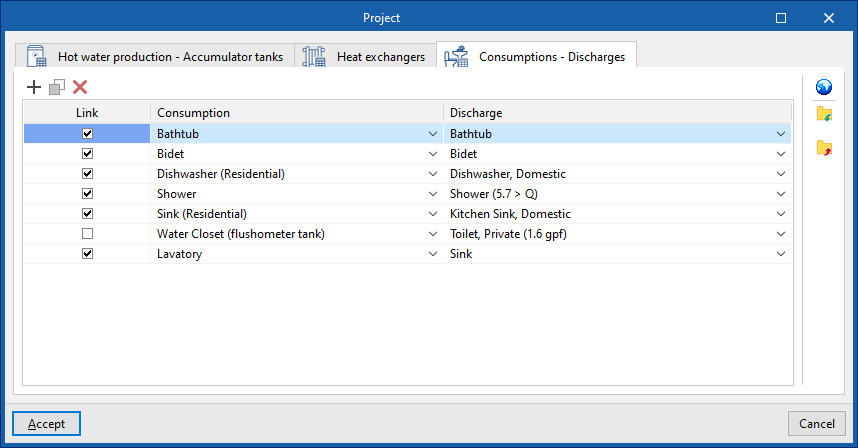Switch to the Heat exchangers tab
The width and height of the screenshot is (858, 448).
click(380, 57)
